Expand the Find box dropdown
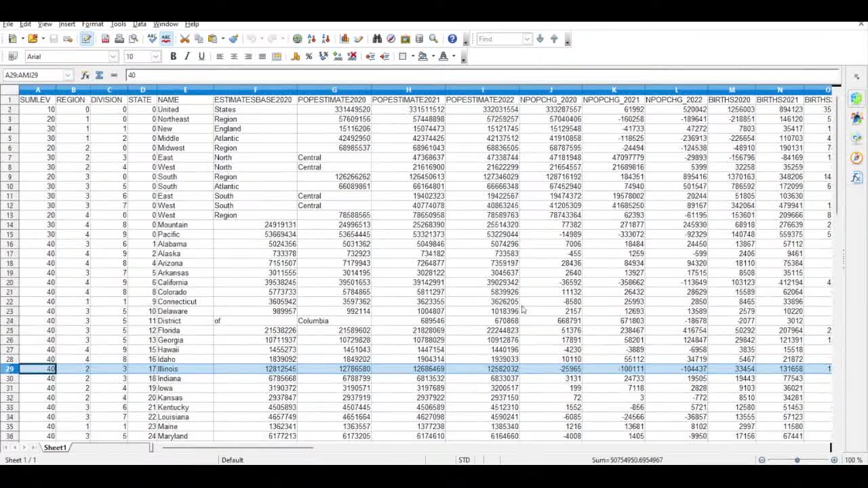Screen dimensions: 868x488 click(527, 39)
